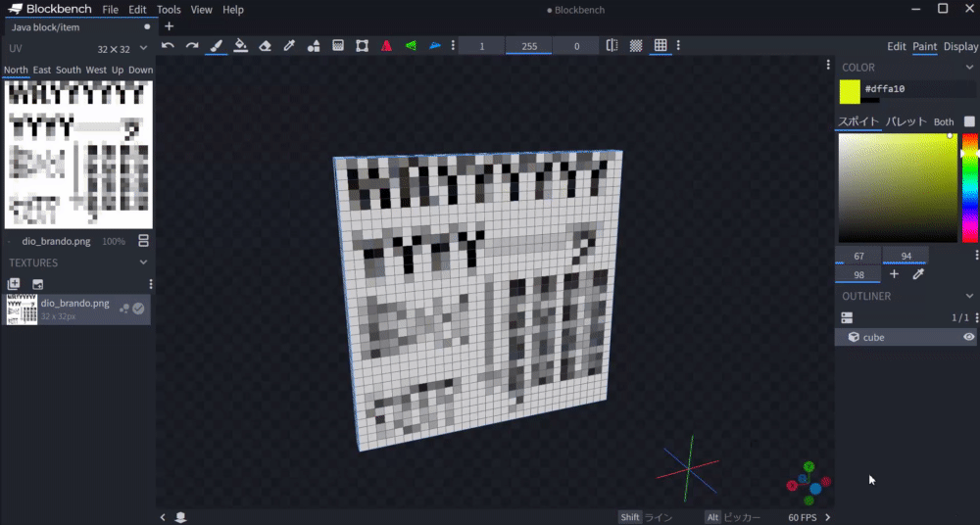Image resolution: width=980 pixels, height=525 pixels.
Task: Open the color panel three-dot menu
Action: [x=977, y=255]
